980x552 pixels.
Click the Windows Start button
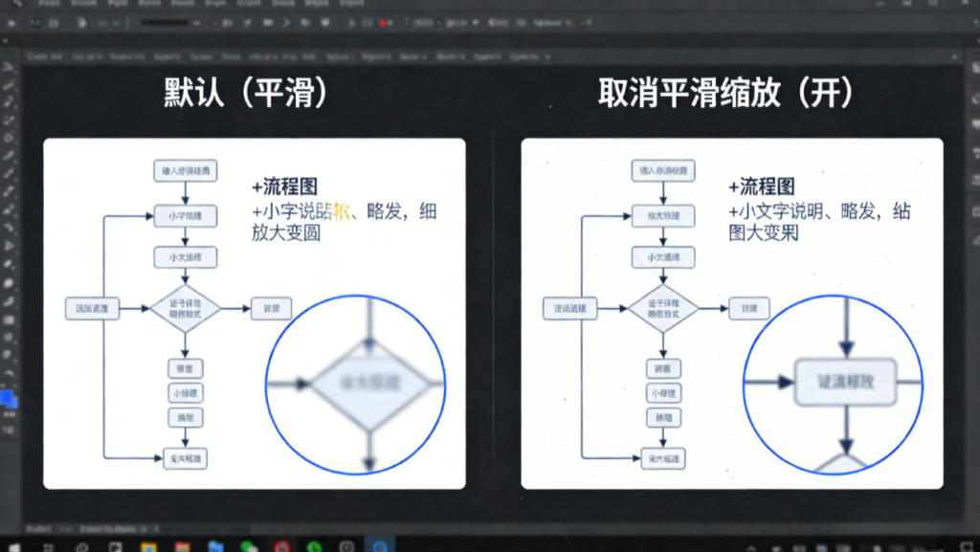pos(12,544)
